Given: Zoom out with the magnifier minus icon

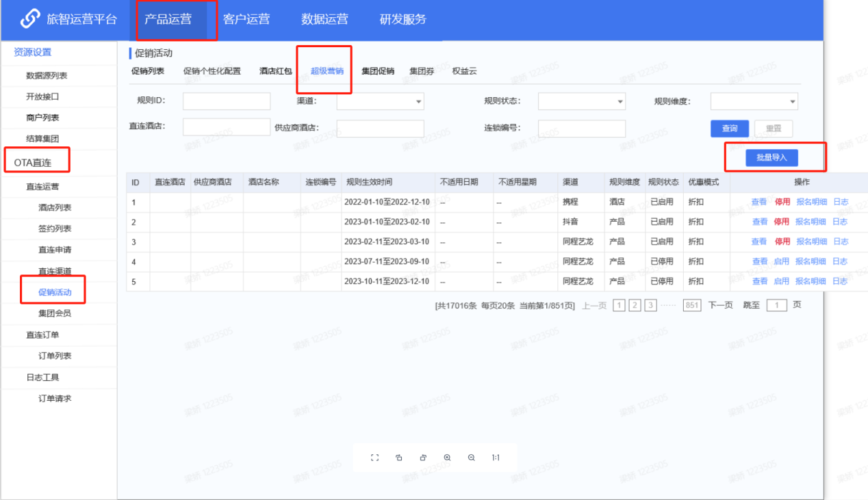Looking at the screenshot, I should coord(471,458).
